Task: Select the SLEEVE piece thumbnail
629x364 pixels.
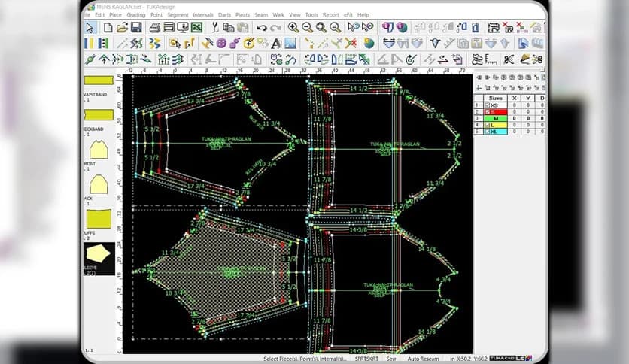Action: 99,258
